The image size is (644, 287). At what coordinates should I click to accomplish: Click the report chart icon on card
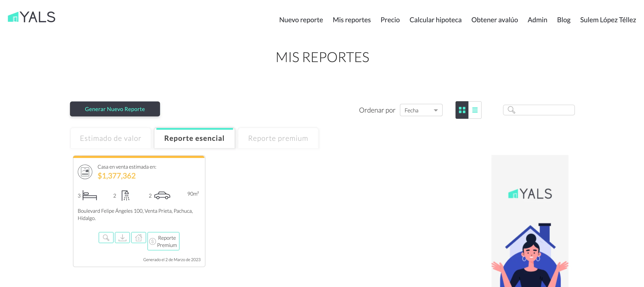click(x=85, y=172)
